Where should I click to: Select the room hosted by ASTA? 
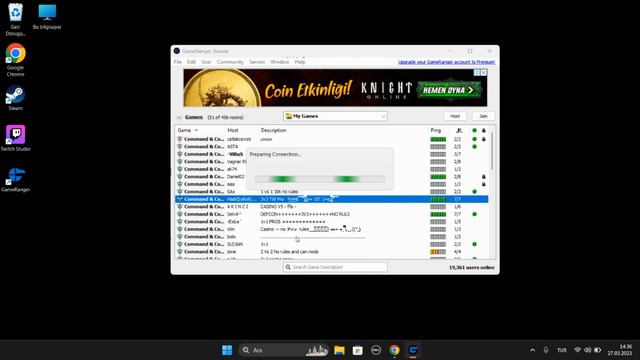click(x=331, y=147)
